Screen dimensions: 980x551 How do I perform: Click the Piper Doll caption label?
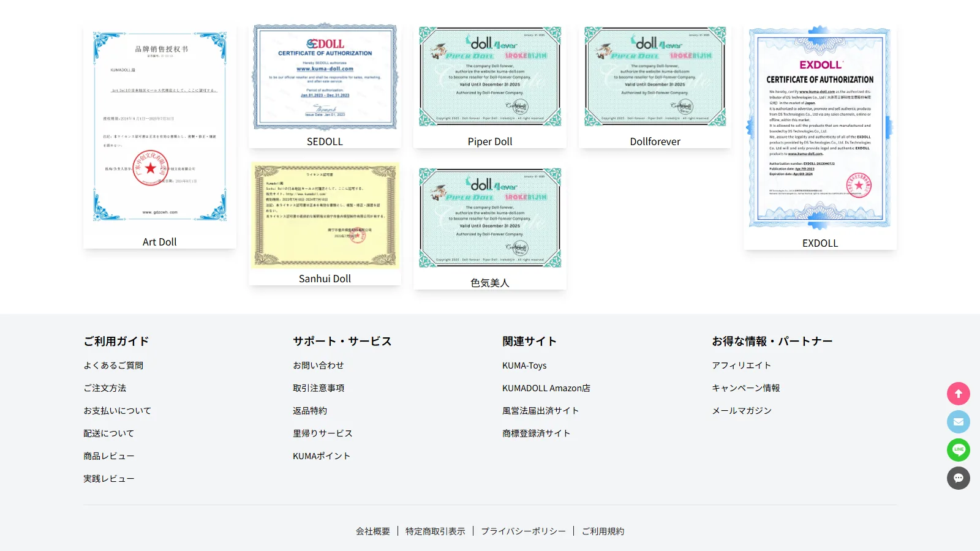[490, 141]
